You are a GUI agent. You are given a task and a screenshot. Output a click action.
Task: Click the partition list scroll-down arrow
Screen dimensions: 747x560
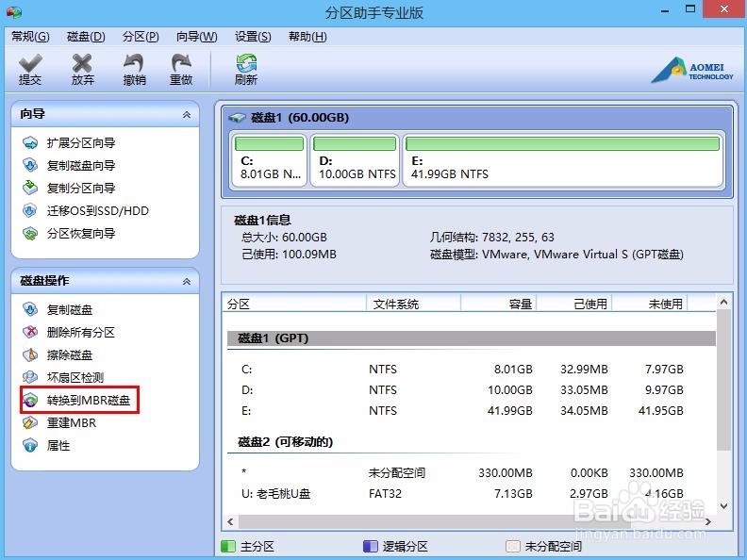[x=723, y=506]
